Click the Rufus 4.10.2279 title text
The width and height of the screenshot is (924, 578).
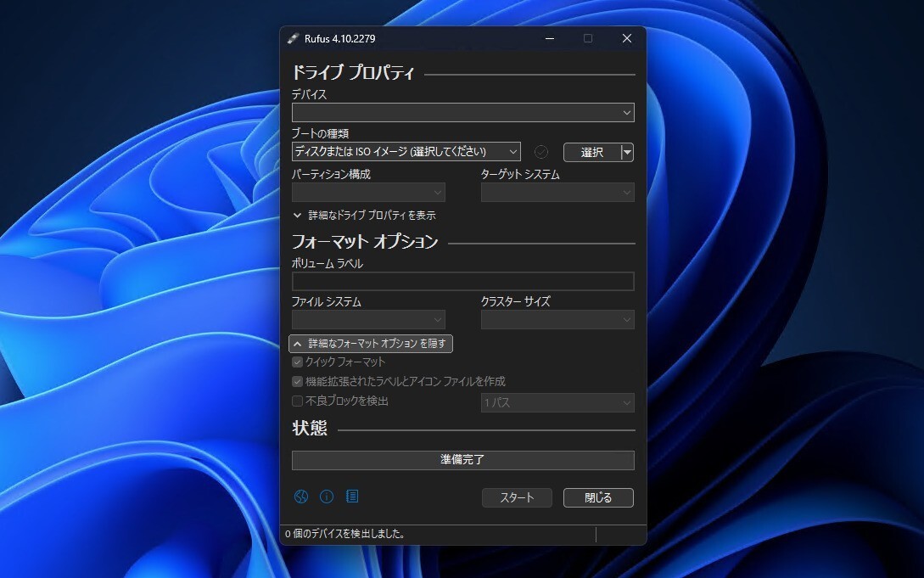pyautogui.click(x=339, y=39)
